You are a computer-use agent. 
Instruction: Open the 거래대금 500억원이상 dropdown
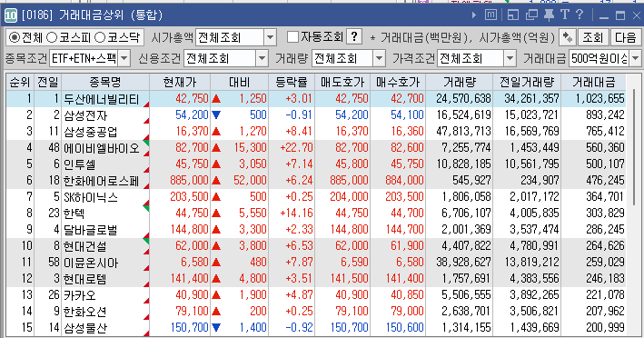[x=635, y=59]
